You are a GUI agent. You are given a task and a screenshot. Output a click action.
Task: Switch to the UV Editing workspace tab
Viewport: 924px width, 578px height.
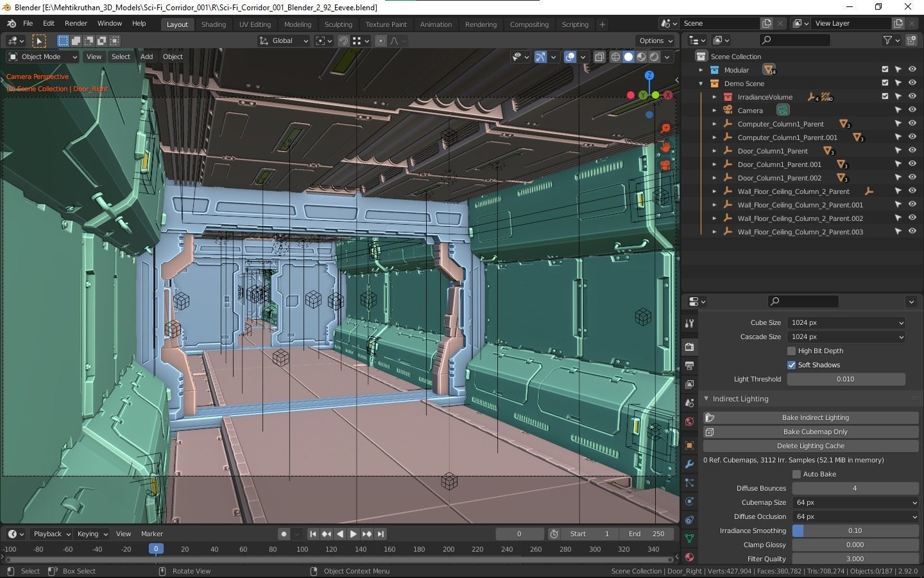(255, 24)
